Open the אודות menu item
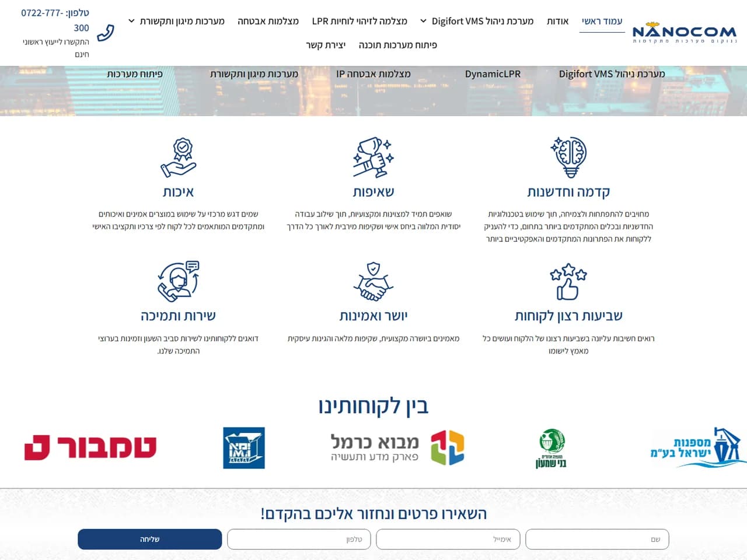This screenshot has width=747, height=560. point(557,21)
